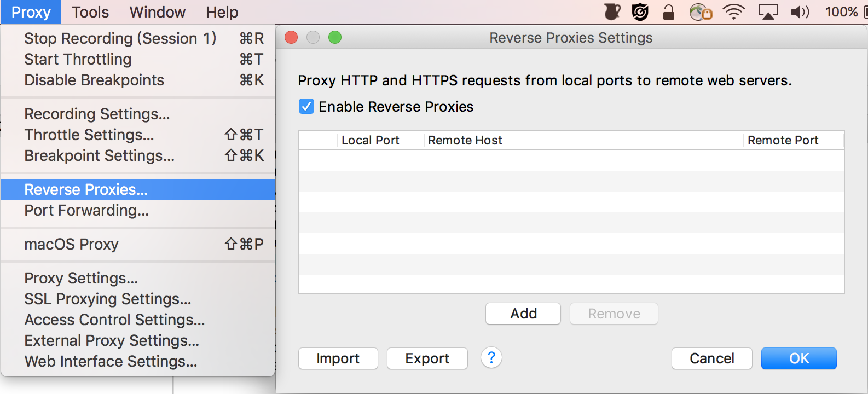The height and width of the screenshot is (394, 868).
Task: Choose Disable Breakpoints
Action: click(x=138, y=80)
